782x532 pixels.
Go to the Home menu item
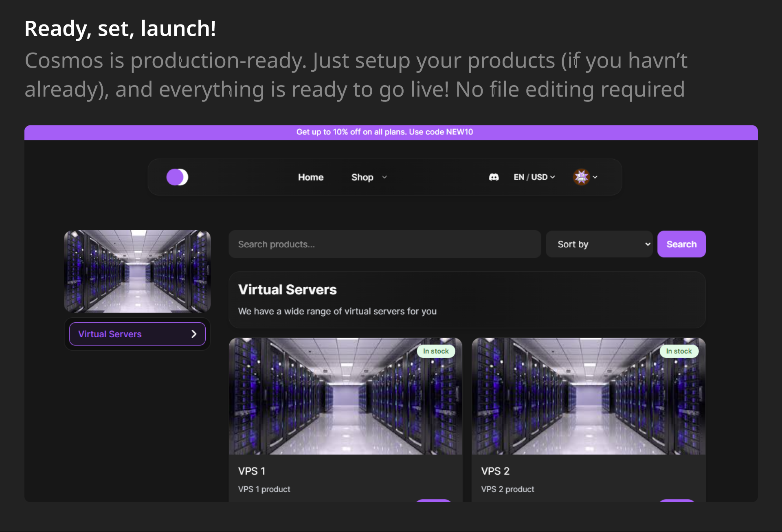point(311,177)
